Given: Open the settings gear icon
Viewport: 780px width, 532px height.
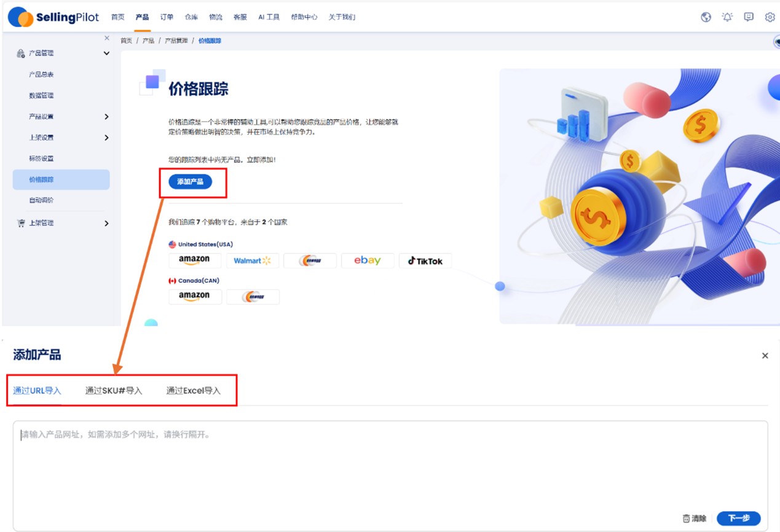Looking at the screenshot, I should click(x=770, y=17).
